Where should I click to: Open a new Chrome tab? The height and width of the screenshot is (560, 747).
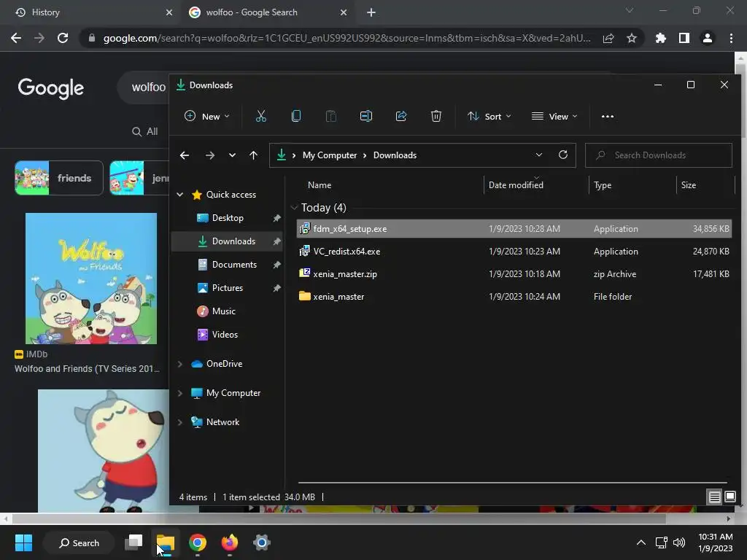click(x=371, y=13)
